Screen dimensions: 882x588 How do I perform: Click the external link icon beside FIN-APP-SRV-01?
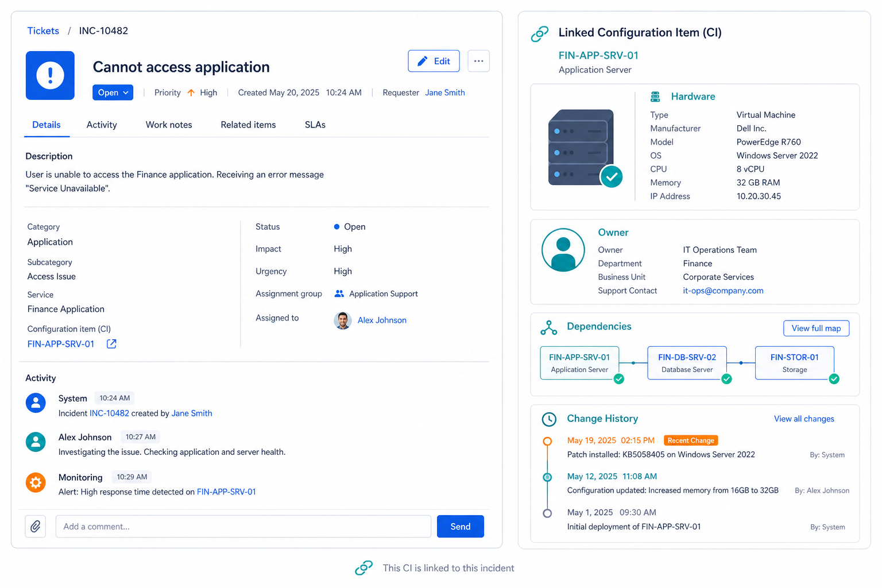pos(111,344)
